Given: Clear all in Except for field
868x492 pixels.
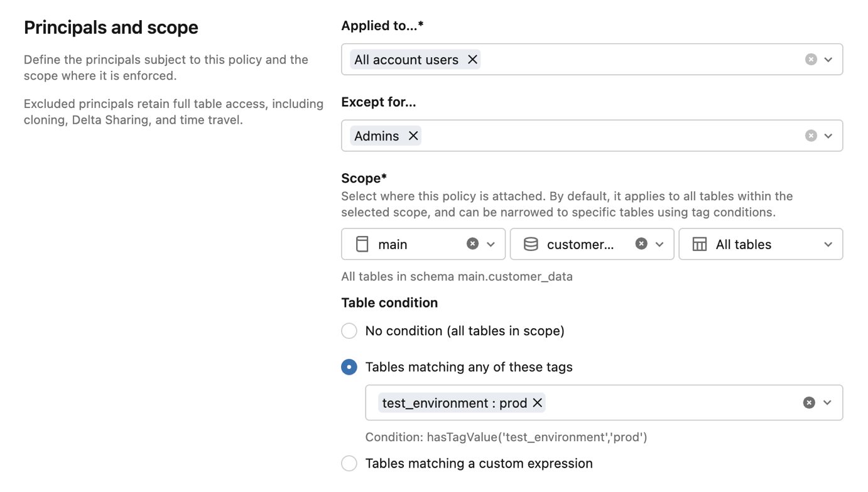Looking at the screenshot, I should [811, 136].
